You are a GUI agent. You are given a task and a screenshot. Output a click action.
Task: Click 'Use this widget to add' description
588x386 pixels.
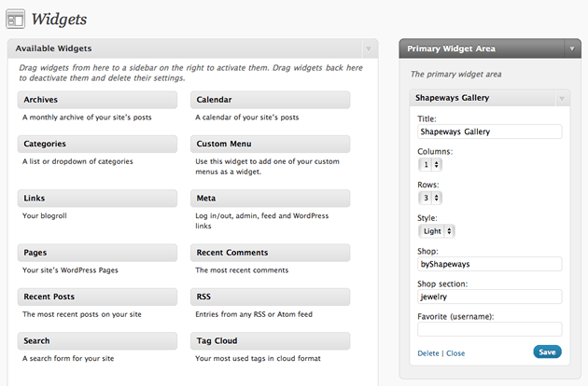(x=267, y=166)
